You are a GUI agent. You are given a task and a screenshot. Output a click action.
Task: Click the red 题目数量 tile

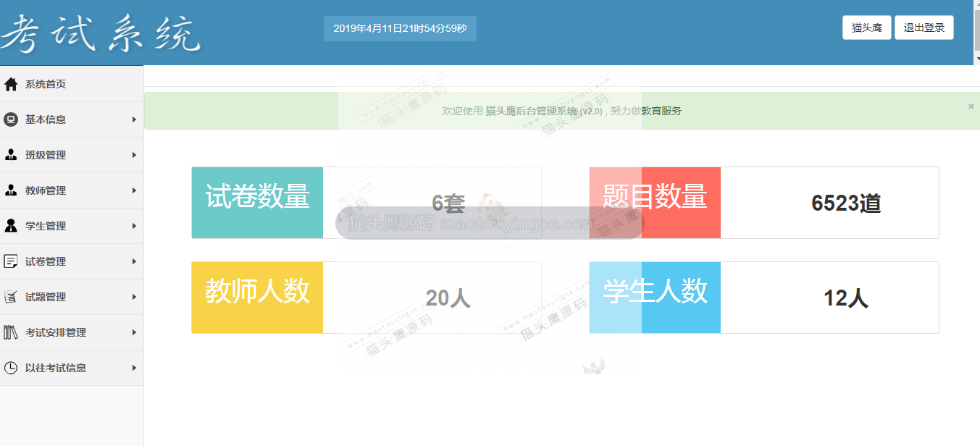pos(655,203)
